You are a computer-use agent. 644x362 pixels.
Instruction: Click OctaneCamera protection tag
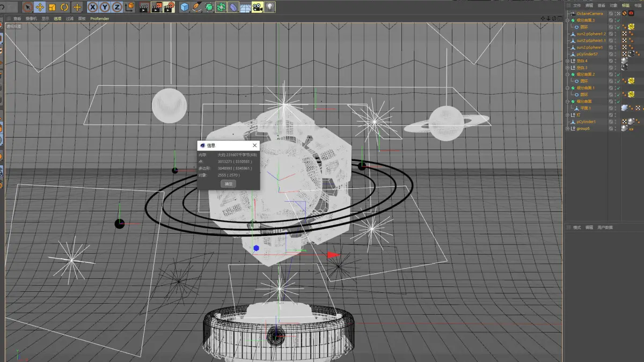click(625, 13)
